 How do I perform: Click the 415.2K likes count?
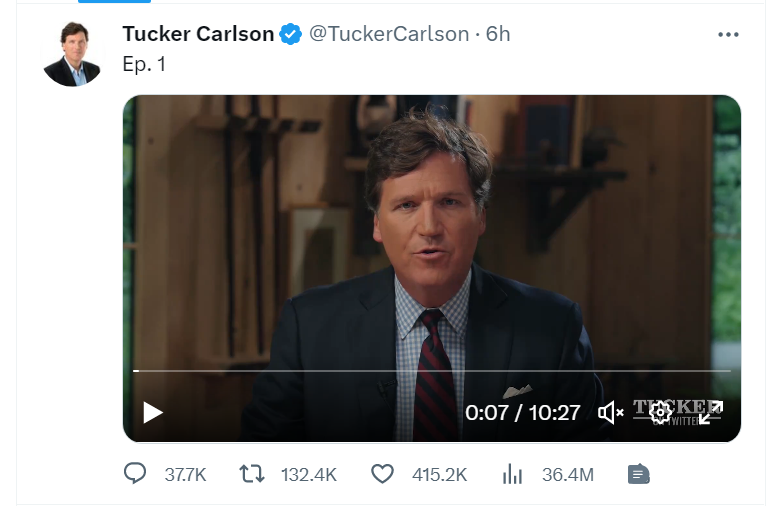[x=439, y=475]
